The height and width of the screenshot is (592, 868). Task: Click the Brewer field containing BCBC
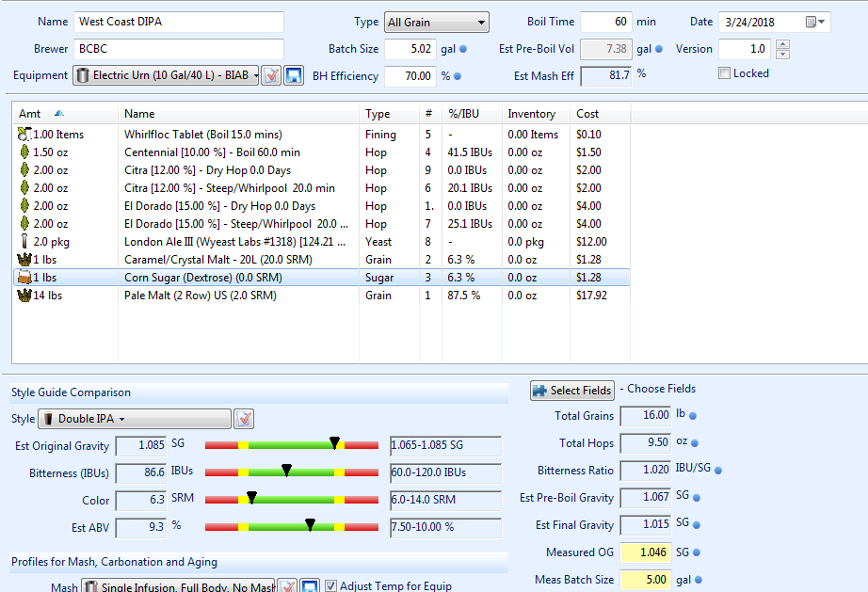pyautogui.click(x=179, y=49)
